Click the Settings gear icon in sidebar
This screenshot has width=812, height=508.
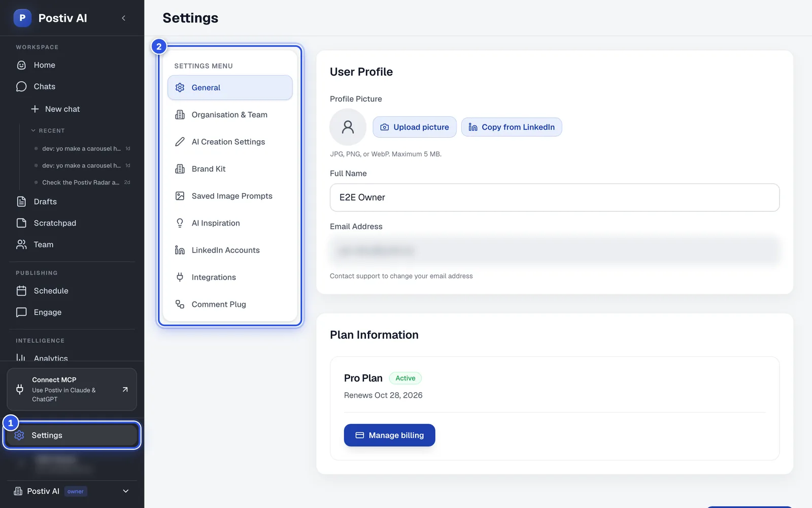[x=19, y=435]
